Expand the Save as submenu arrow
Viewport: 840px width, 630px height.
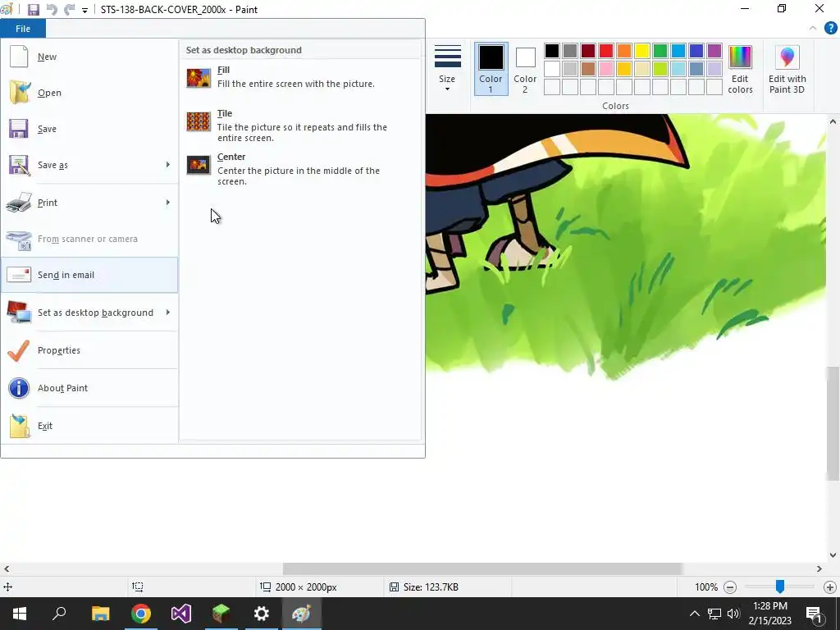167,164
